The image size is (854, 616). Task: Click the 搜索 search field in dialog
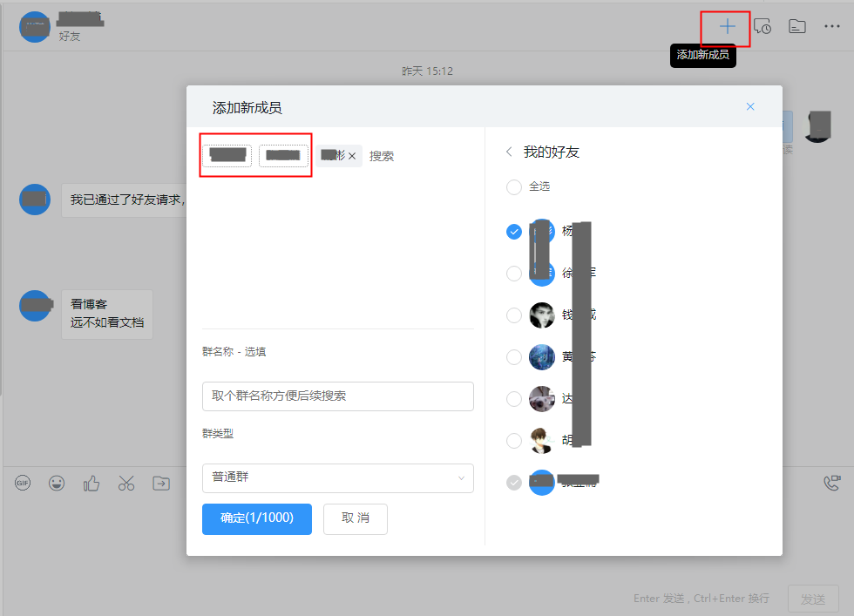[382, 156]
